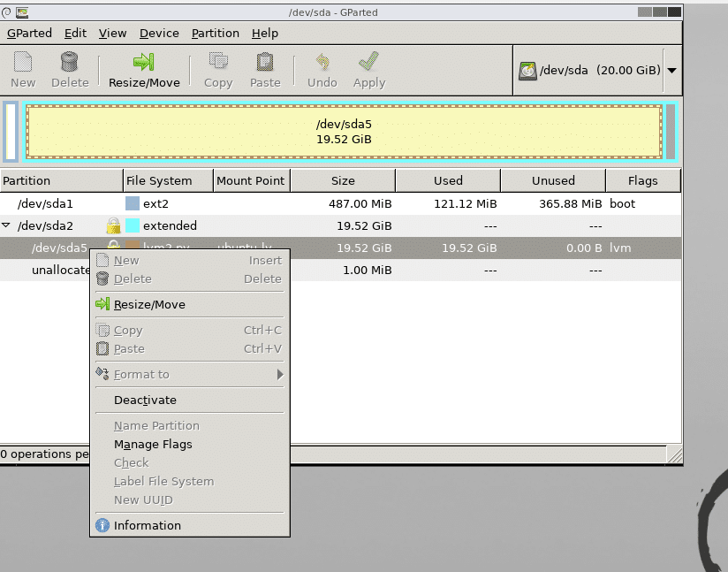Click the Copy toolbar icon
The height and width of the screenshot is (572, 728).
pyautogui.click(x=217, y=63)
